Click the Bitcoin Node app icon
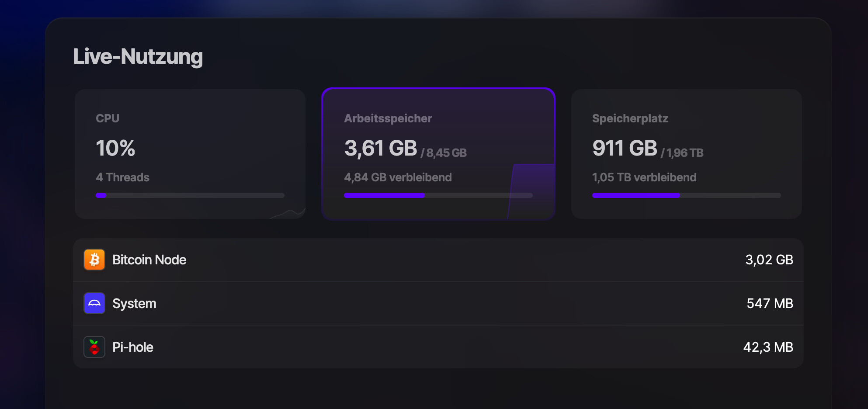This screenshot has height=409, width=868. point(94,260)
